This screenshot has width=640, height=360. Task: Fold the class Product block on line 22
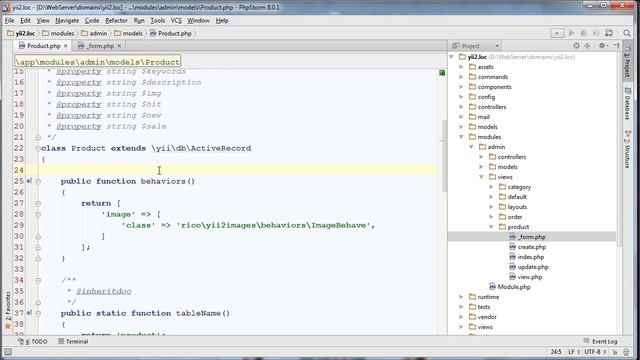point(38,148)
